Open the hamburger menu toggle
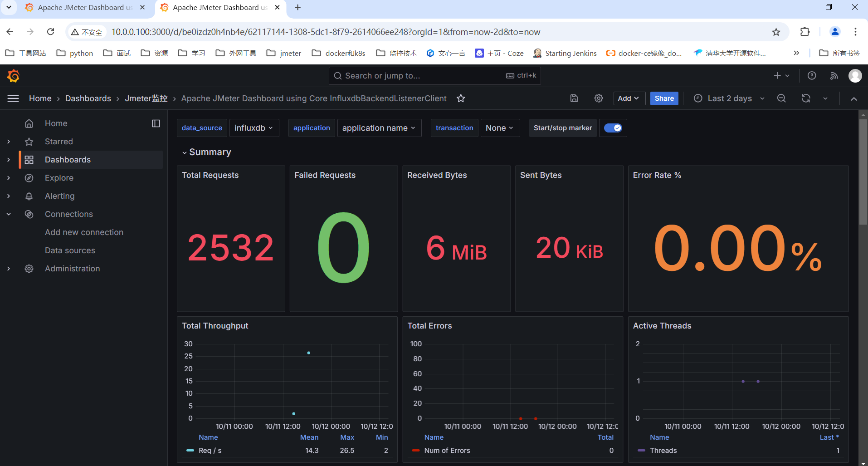This screenshot has width=868, height=466. click(13, 98)
